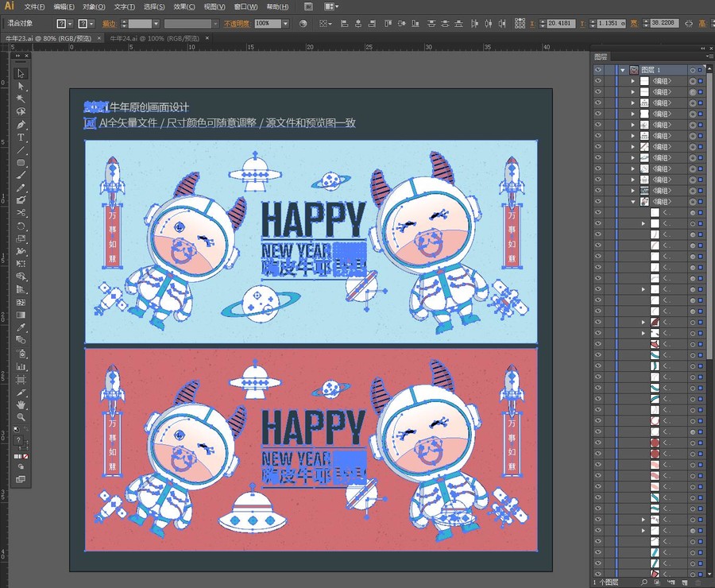715x588 pixels.
Task: Toggle the constrain width and height link
Action: 689,23
